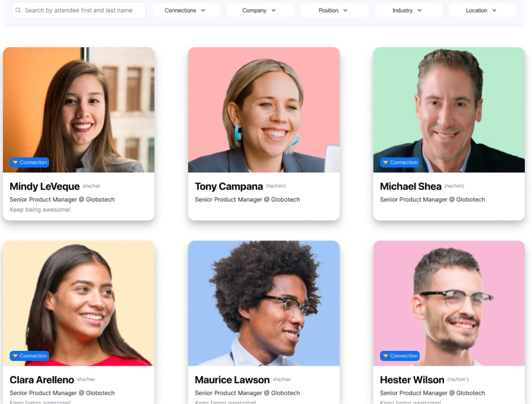Expand the Industry filter dropdown
Viewport: 532px width, 404px height.
[408, 11]
